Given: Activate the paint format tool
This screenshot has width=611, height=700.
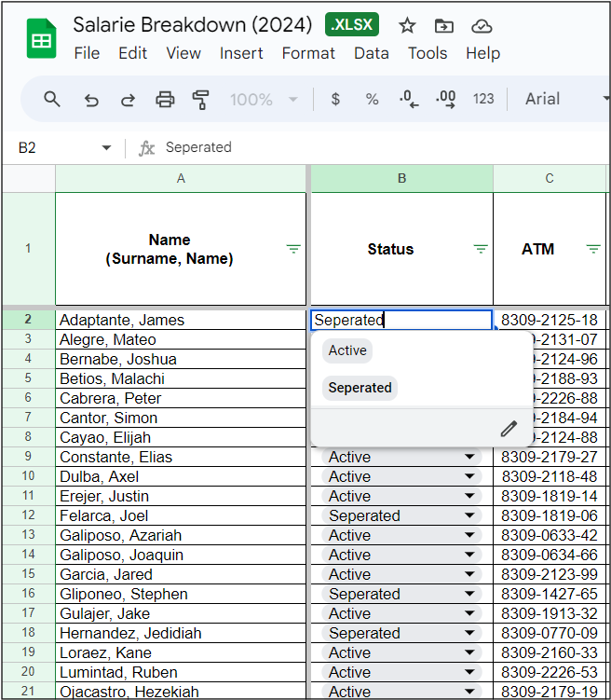Looking at the screenshot, I should tap(200, 99).
